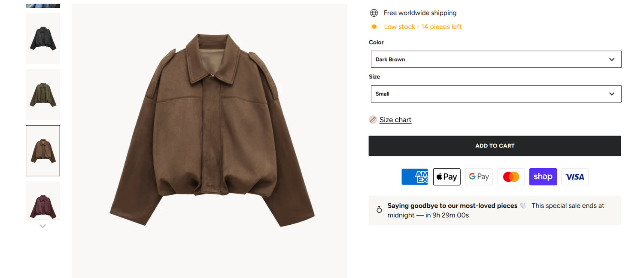Select the burgundy jacket thumbnail
Viewport: 644px width, 278px height.
pos(43,201)
